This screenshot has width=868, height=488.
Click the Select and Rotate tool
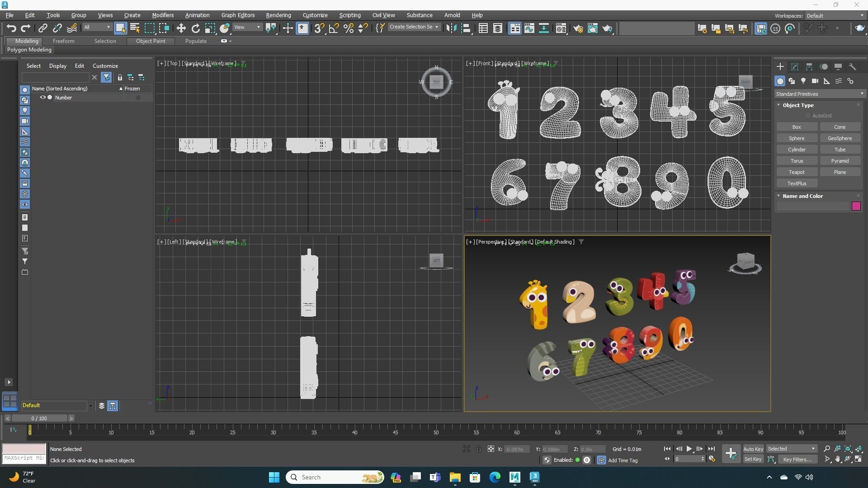coord(195,28)
